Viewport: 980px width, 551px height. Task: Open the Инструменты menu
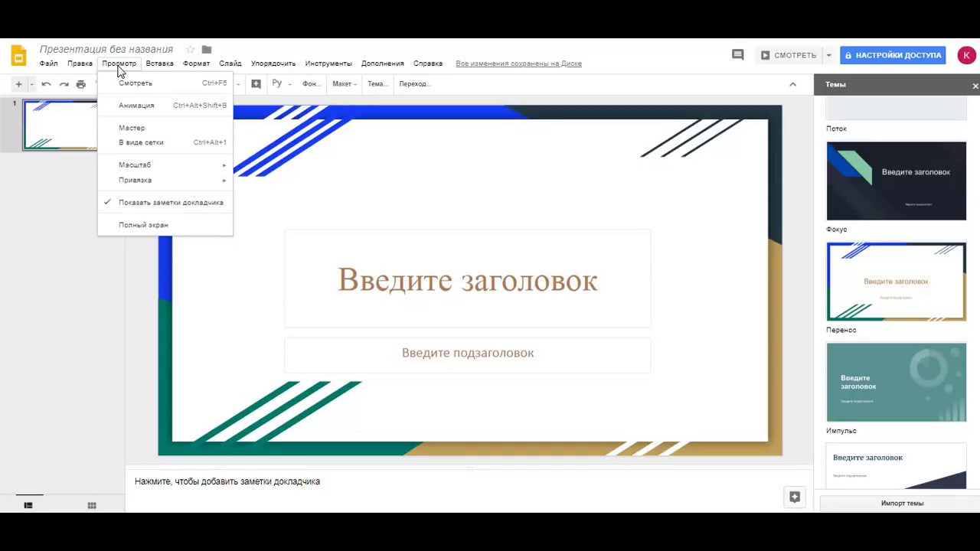[328, 64]
